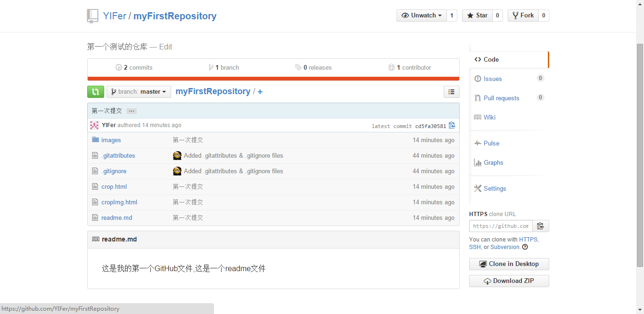Expand the commit message ellipsis button
The width and height of the screenshot is (644, 314).
[132, 111]
